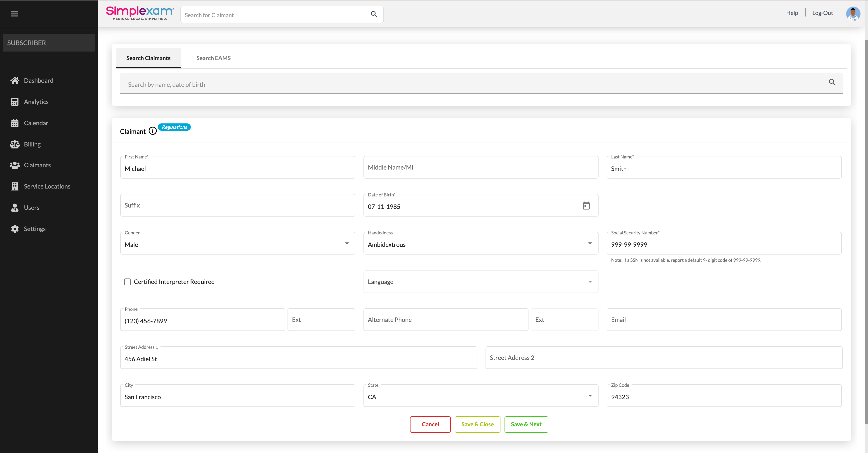The image size is (868, 453).
Task: Open Billing from the sidebar scales icon
Action: (15, 144)
